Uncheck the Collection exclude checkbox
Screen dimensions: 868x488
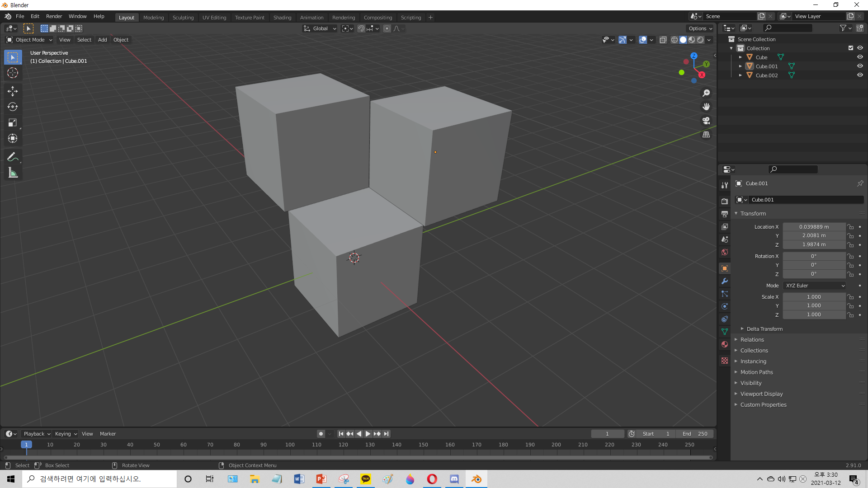tap(851, 48)
